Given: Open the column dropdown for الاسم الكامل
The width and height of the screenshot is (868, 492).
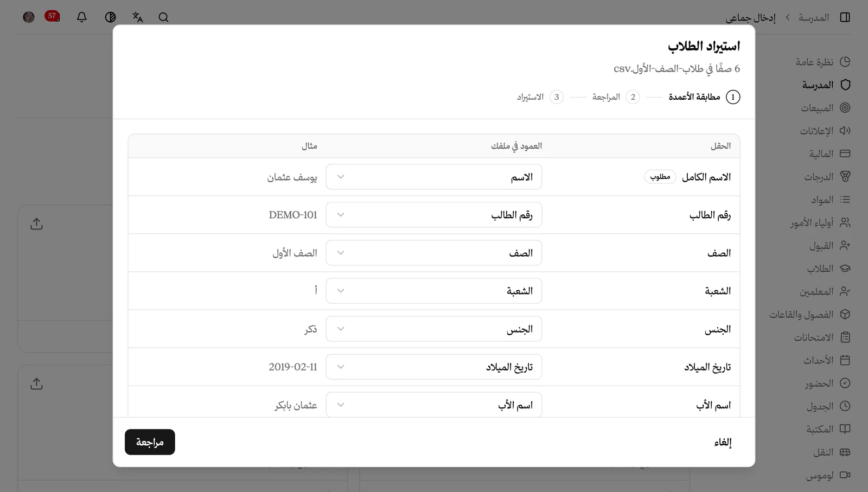Looking at the screenshot, I should (434, 177).
